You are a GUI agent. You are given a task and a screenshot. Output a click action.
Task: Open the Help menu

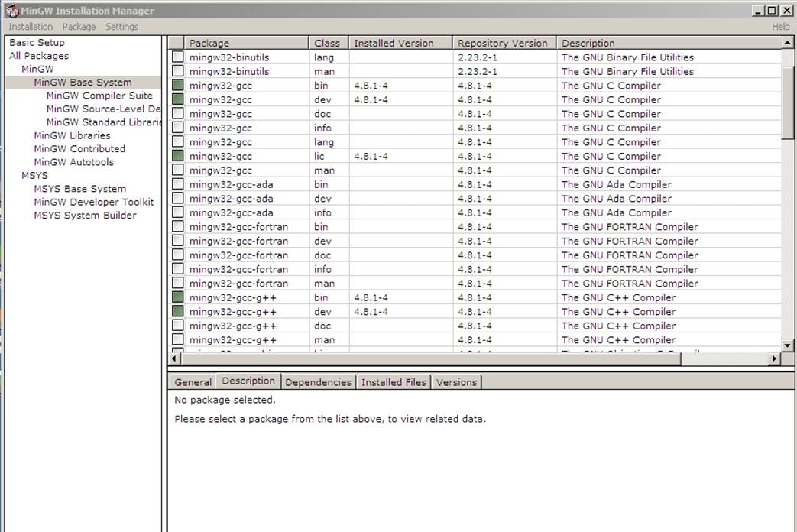(x=780, y=27)
